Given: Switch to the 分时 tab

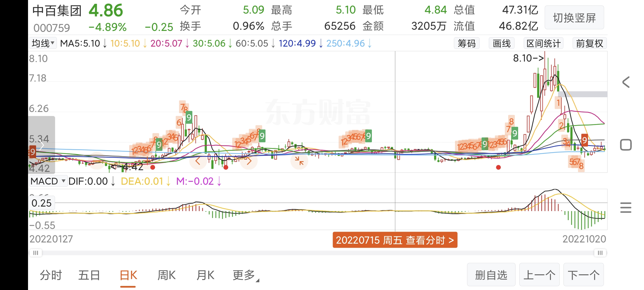Looking at the screenshot, I should coord(51,275).
